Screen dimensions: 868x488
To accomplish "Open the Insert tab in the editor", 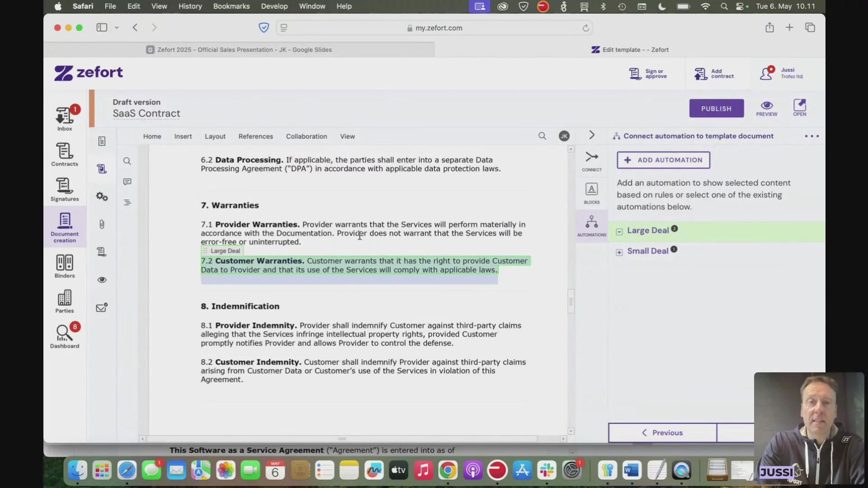I will point(183,136).
